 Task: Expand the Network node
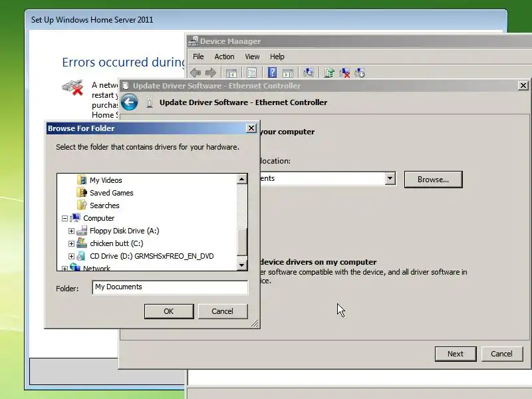tap(65, 269)
